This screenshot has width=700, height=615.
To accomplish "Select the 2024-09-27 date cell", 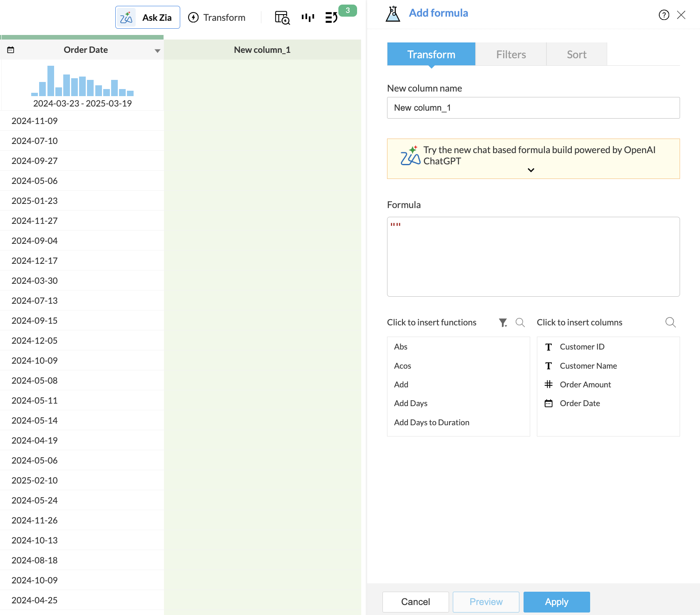I will tap(82, 161).
